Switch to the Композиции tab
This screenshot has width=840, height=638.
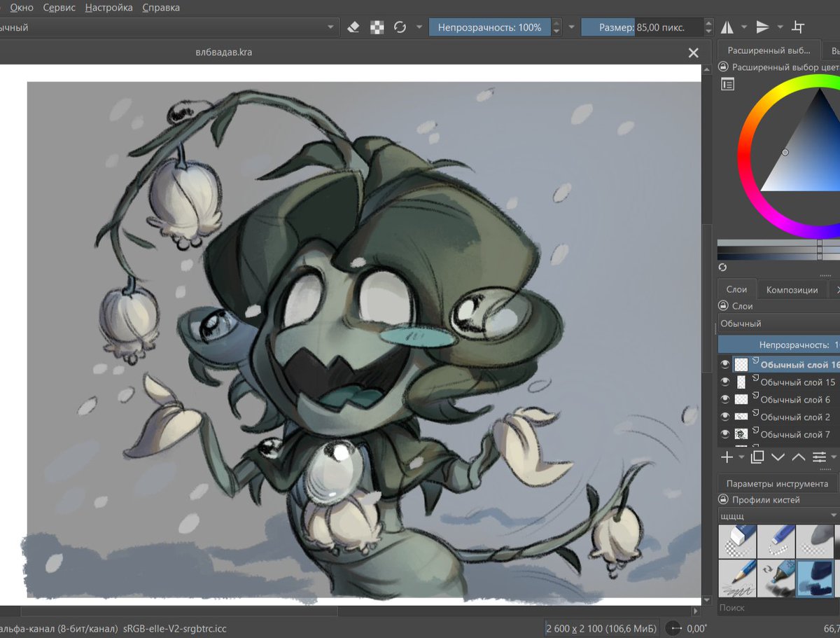click(792, 289)
